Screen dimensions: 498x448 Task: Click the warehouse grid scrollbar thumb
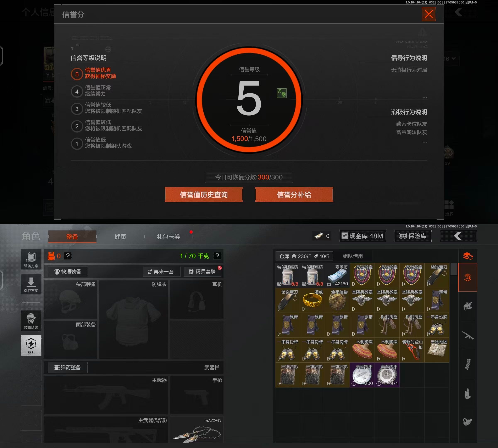coord(454,270)
